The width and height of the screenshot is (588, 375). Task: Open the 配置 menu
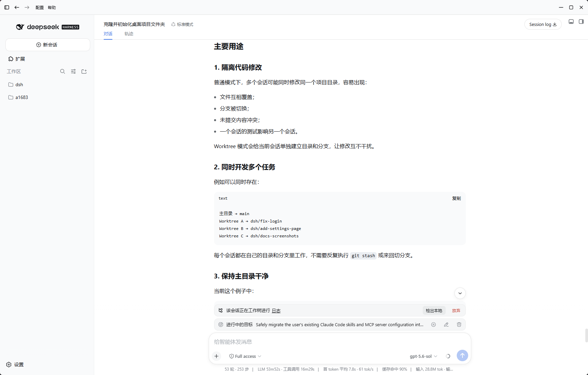[40, 7]
